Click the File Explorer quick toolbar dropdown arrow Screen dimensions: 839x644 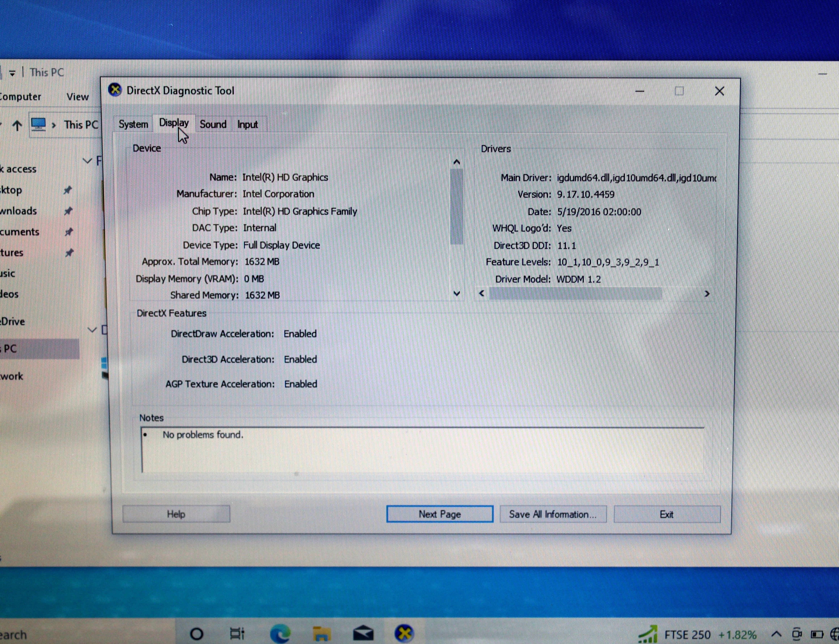(x=12, y=73)
